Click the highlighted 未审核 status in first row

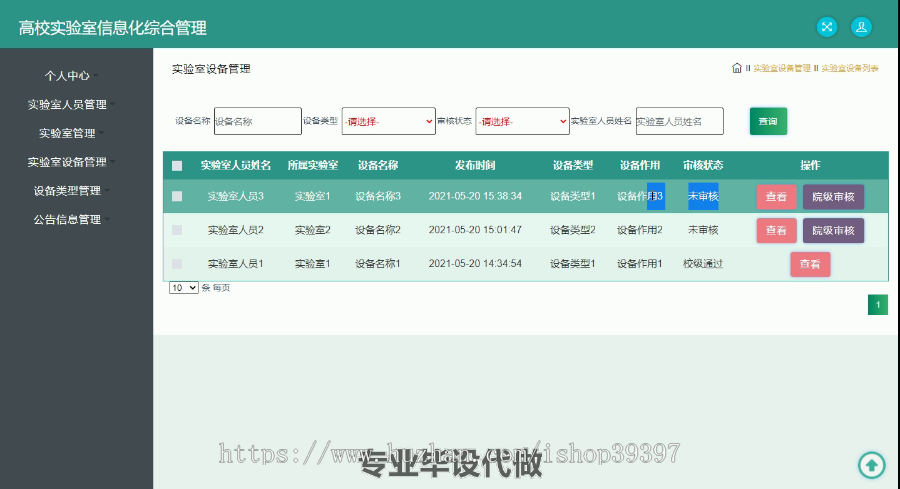(703, 196)
